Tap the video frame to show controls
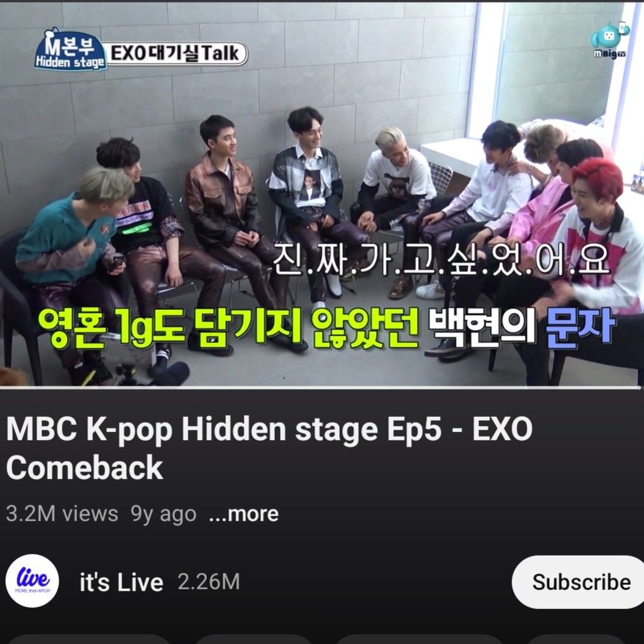This screenshot has width=644, height=644. click(322, 194)
